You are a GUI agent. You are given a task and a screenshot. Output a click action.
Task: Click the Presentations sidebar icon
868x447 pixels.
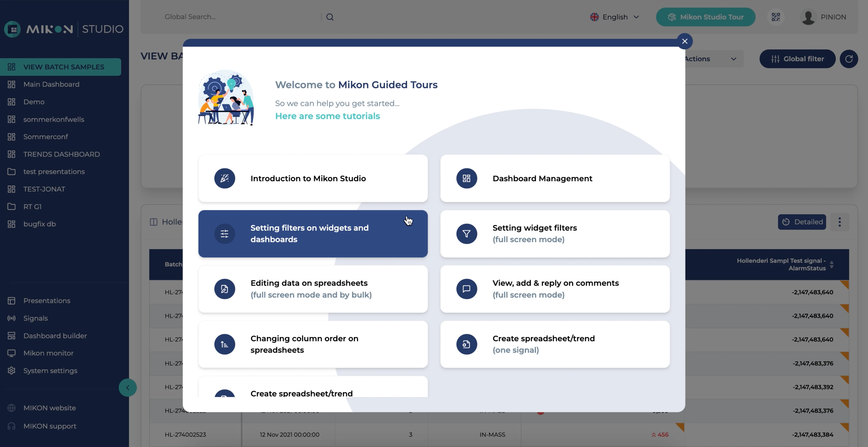[x=11, y=301]
